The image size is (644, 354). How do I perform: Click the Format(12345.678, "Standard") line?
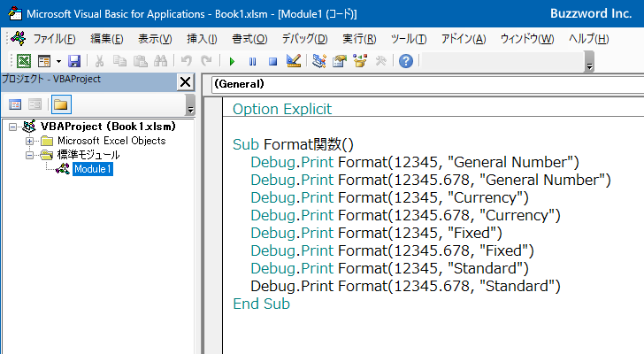point(405,286)
